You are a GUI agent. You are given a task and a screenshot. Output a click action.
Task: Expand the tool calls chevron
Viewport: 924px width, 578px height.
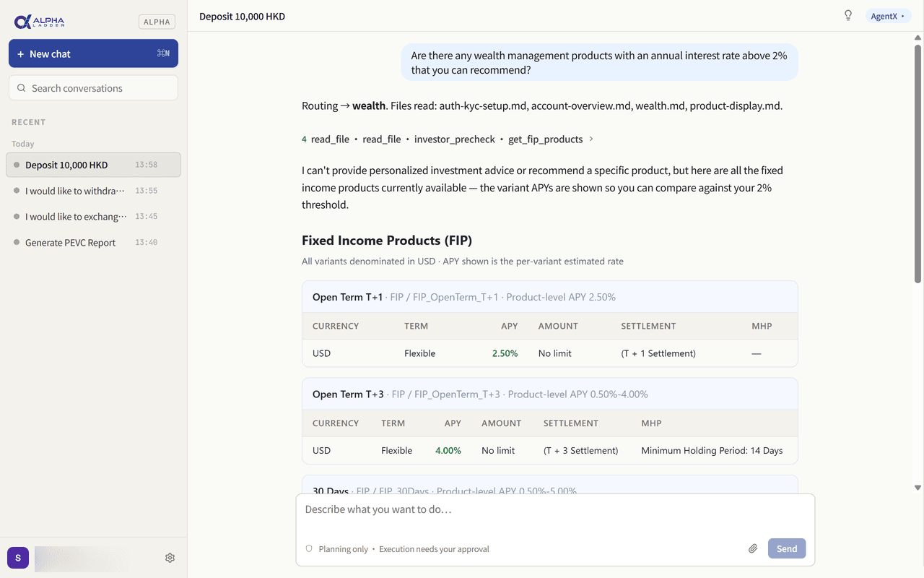coord(591,139)
